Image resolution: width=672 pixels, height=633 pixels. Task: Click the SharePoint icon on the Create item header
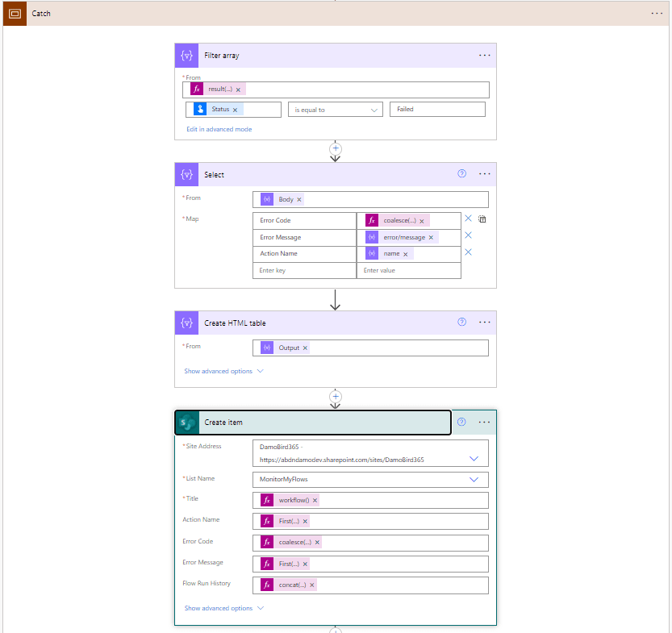coord(186,422)
